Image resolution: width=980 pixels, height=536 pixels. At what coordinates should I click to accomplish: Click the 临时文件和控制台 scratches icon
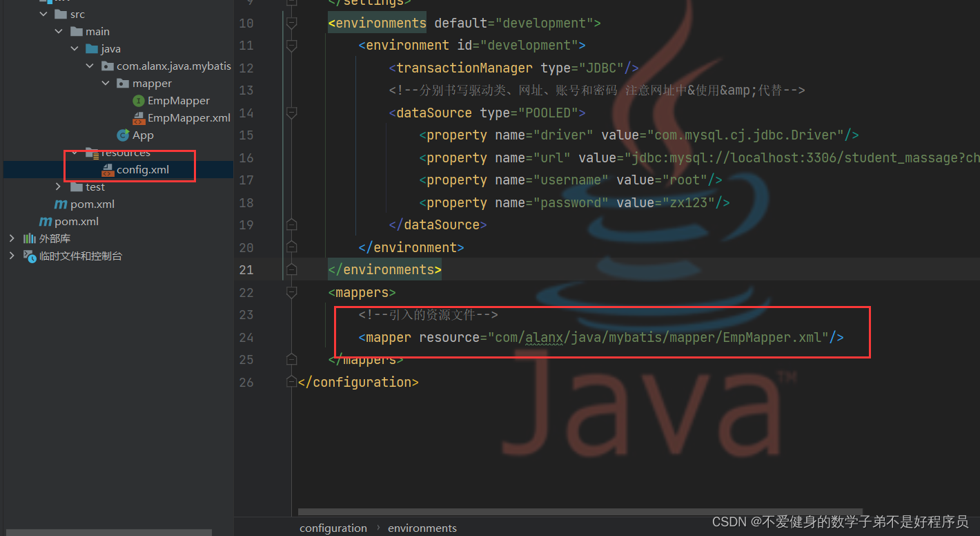(x=30, y=256)
